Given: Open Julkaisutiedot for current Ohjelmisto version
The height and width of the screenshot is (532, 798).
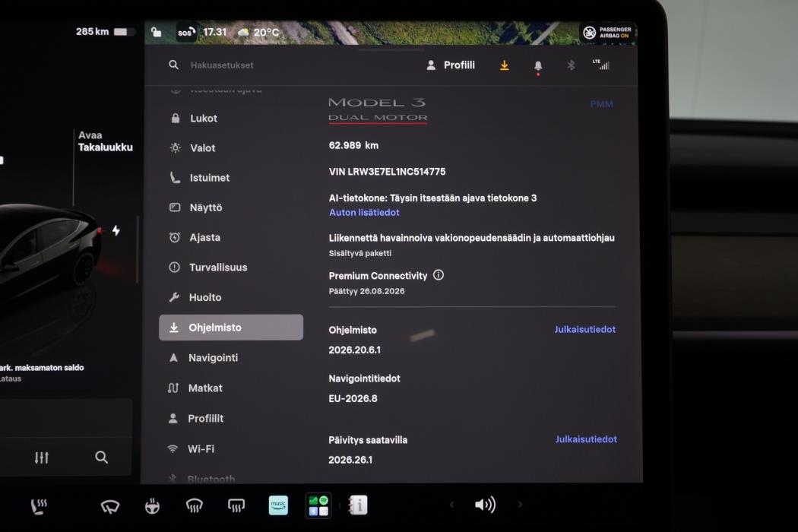Looking at the screenshot, I should click(x=584, y=329).
